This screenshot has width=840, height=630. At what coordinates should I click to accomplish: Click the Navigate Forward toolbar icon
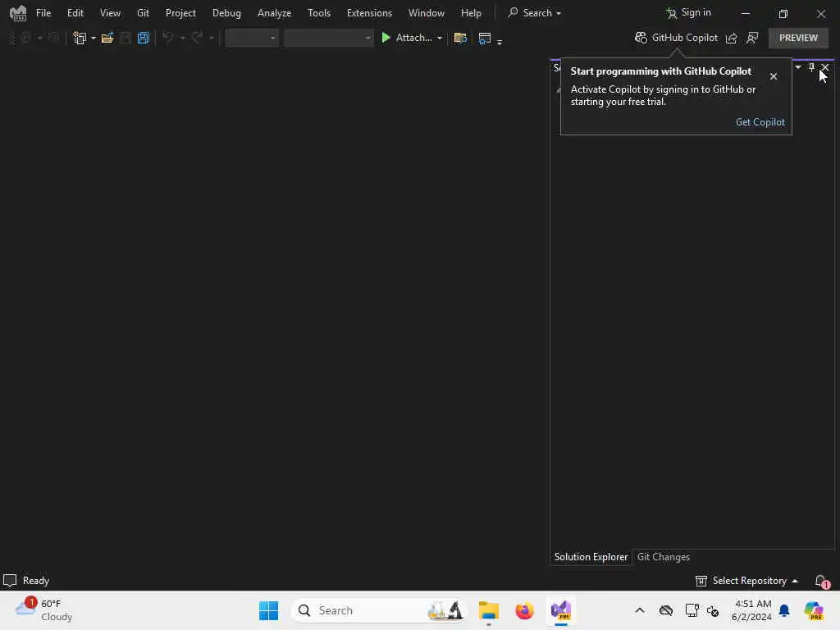click(53, 38)
